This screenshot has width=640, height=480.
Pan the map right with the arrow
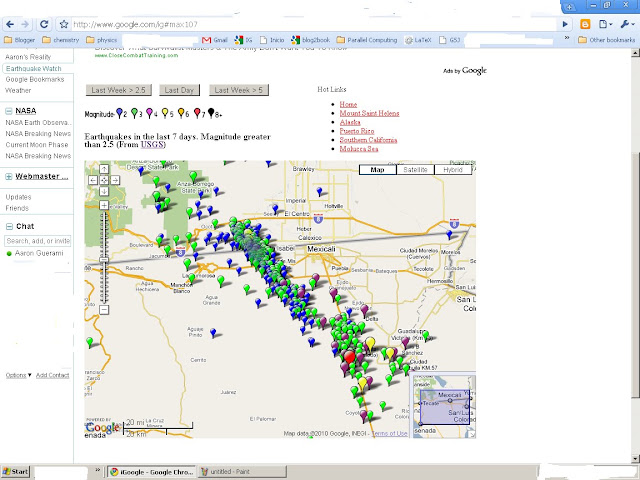(x=115, y=180)
